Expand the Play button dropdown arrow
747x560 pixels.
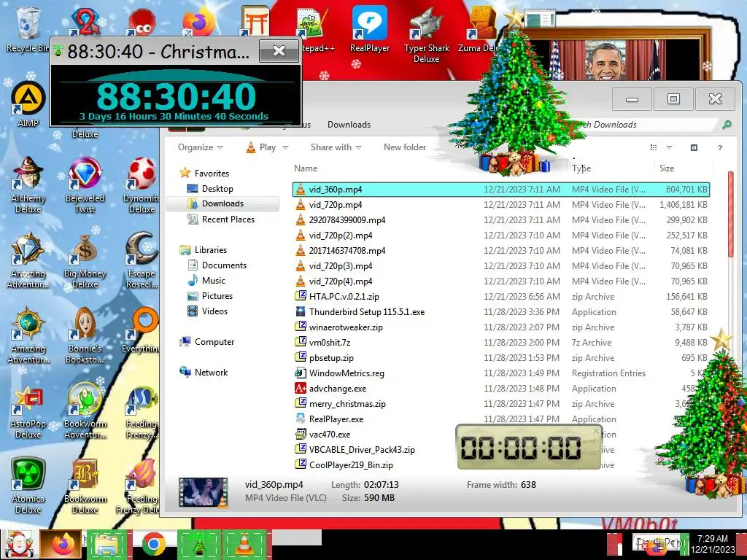(285, 147)
